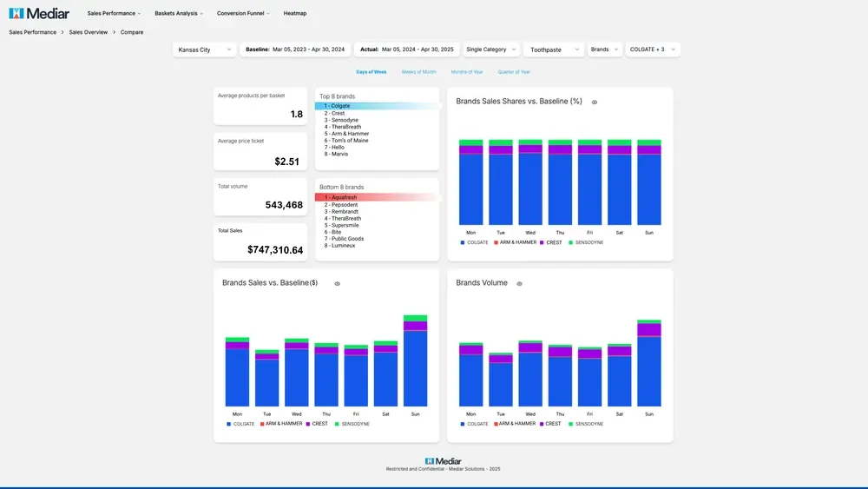Viewport: 868px width, 489px height.
Task: Open the Baseline date range picker
Action: click(x=295, y=50)
